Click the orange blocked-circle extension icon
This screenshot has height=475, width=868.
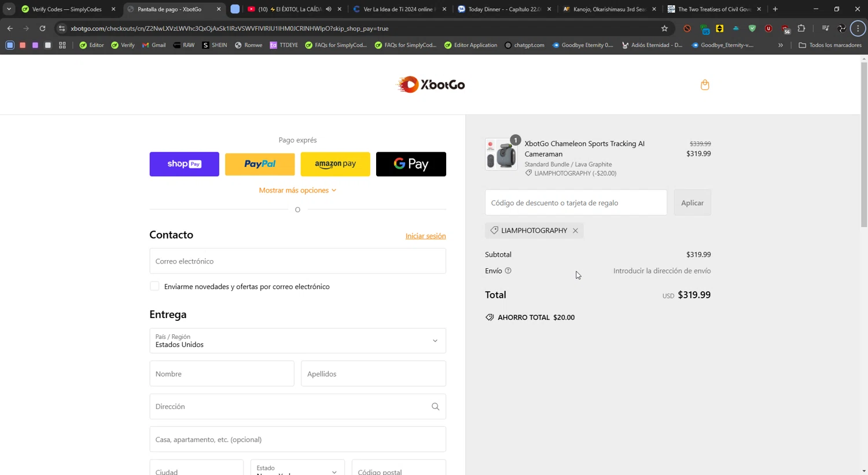point(687,28)
